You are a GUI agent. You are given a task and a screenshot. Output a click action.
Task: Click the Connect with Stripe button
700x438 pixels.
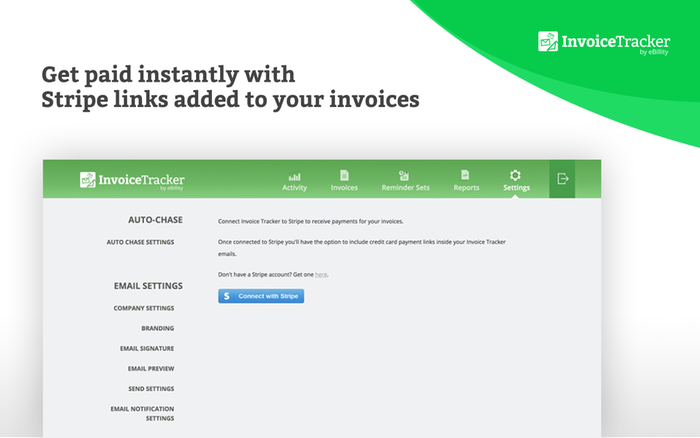click(x=261, y=296)
